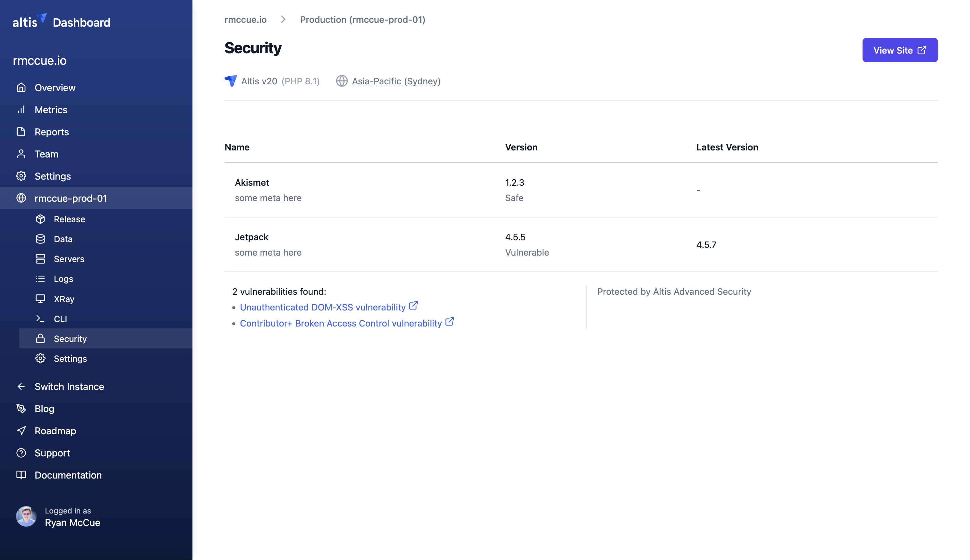Viewport: 970px width, 560px height.
Task: Expand the breadcrumb chevron after rmccue.io
Action: [284, 19]
